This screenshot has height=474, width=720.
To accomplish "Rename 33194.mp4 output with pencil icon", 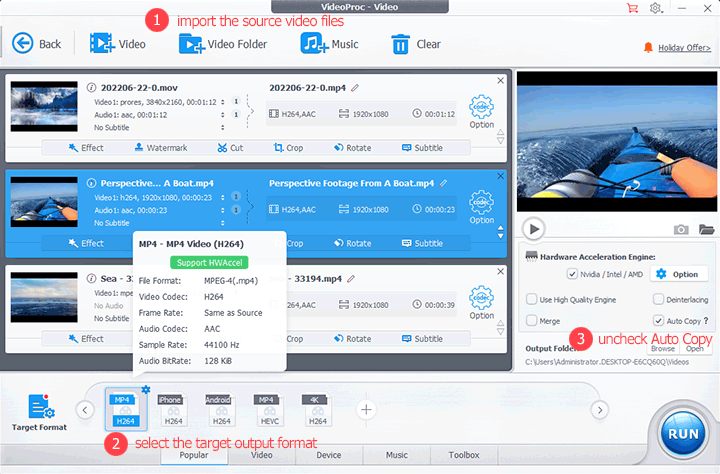I will coord(351,279).
